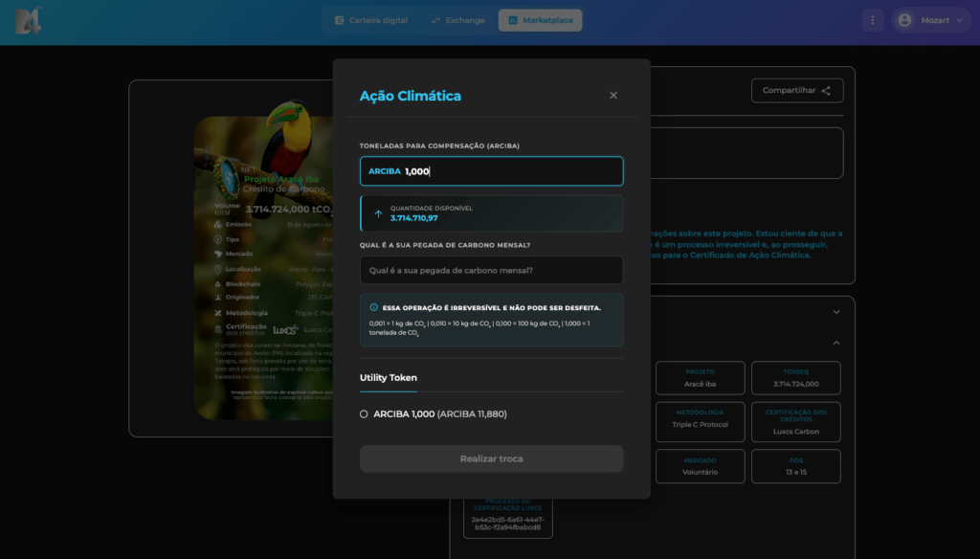The image size is (980, 559).
Task: Switch to the Exchange tab
Action: coord(458,20)
